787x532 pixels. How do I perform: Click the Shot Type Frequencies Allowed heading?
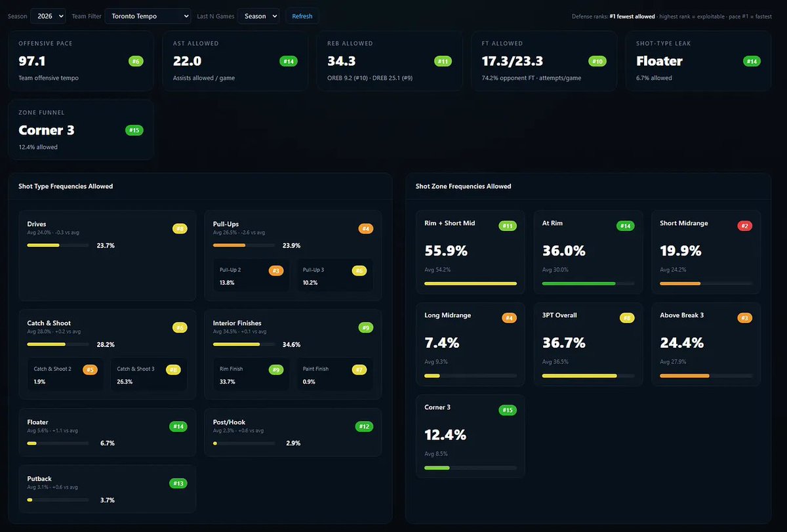coord(66,186)
